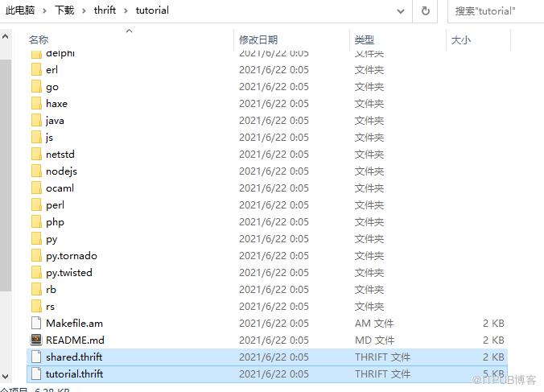Select the netstd folder name

(x=60, y=154)
